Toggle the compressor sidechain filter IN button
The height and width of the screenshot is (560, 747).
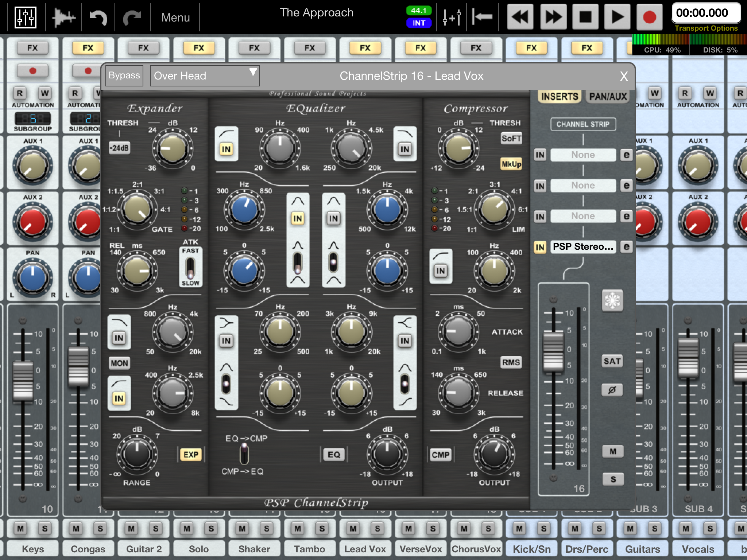(x=441, y=271)
